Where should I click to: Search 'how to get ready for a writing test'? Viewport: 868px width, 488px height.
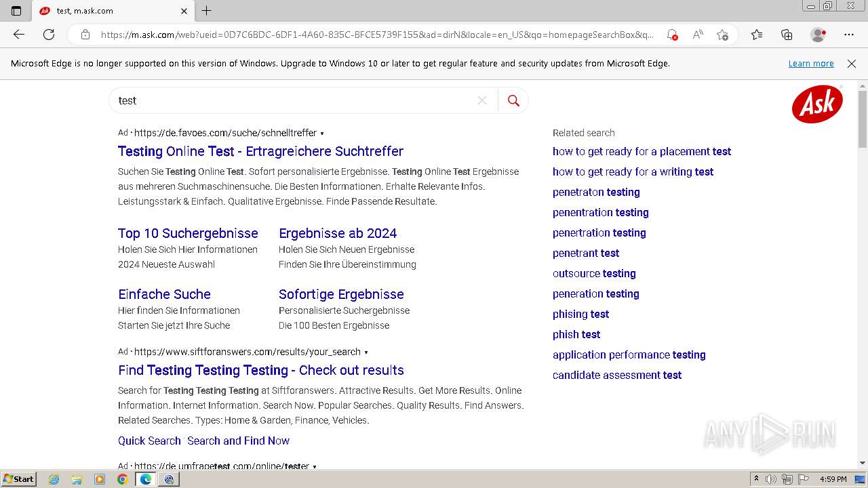click(633, 171)
